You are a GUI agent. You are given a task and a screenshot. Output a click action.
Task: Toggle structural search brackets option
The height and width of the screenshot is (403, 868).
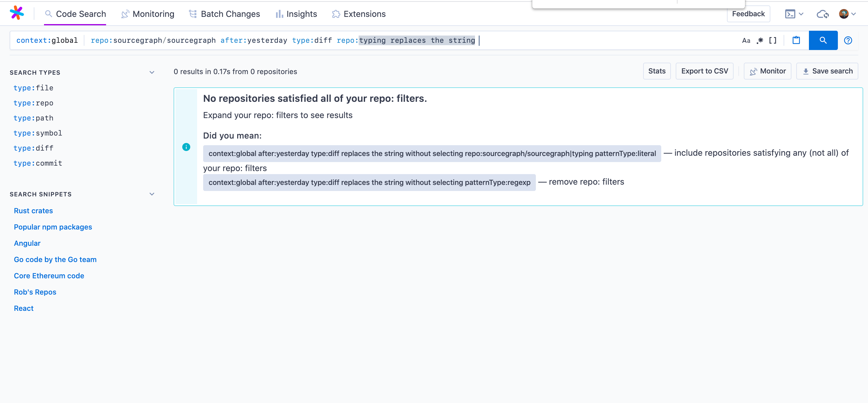773,40
